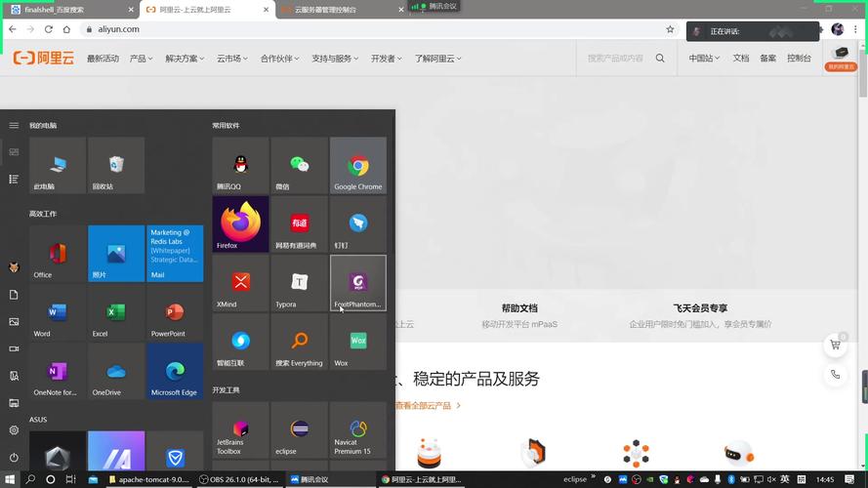Launch 微信 from the Start menu
Screen dimensions: 868x488
point(300,166)
